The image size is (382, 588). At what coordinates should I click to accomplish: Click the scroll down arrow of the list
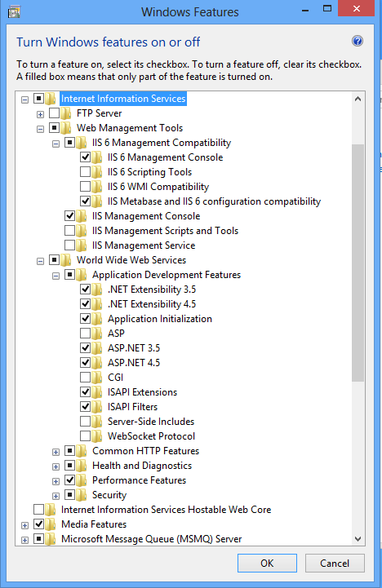(x=358, y=539)
